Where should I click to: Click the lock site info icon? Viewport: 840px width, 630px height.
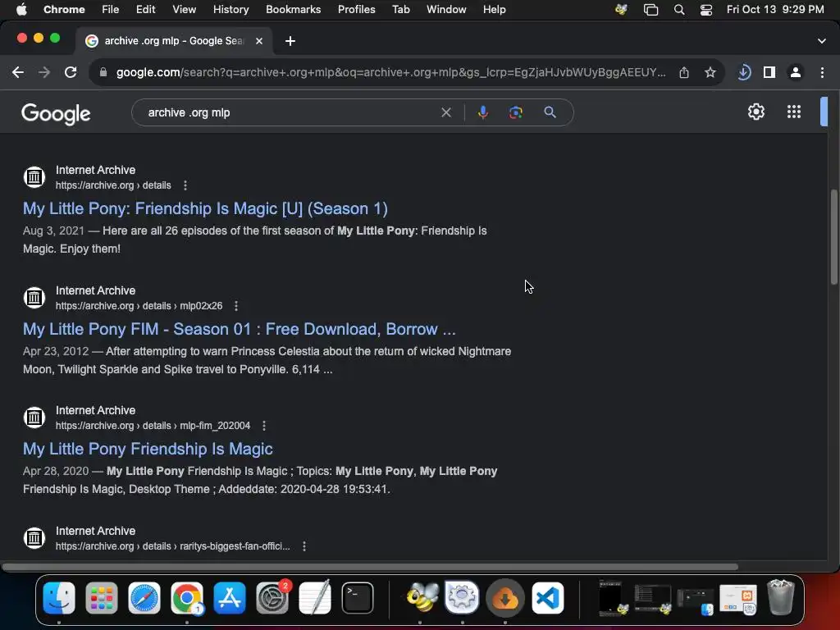tap(103, 72)
